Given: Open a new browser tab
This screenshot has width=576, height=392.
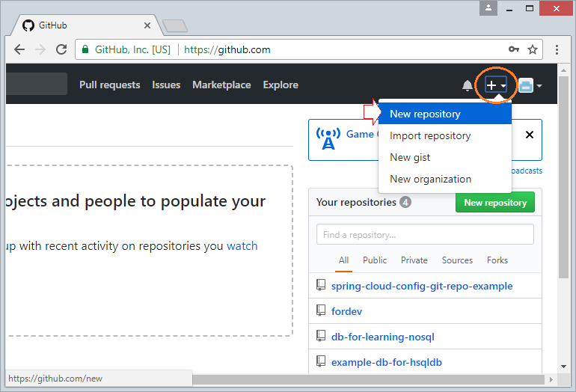Looking at the screenshot, I should 175,25.
